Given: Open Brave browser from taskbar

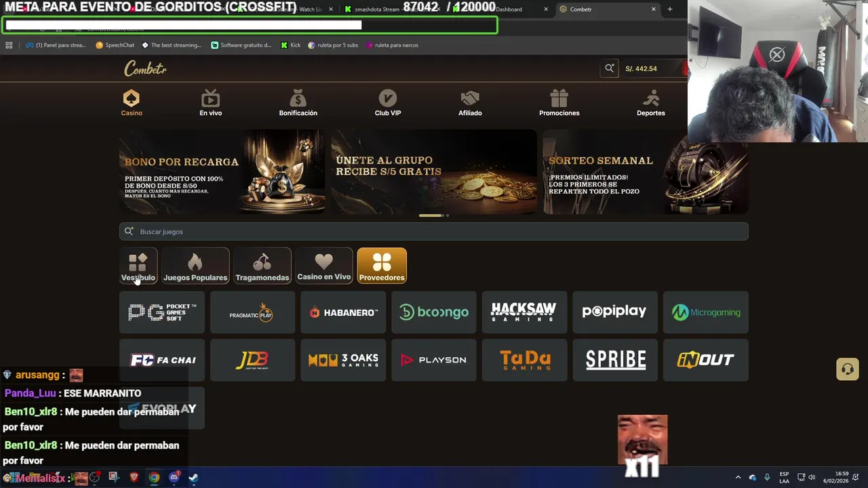Looking at the screenshot, I should click(134, 477).
